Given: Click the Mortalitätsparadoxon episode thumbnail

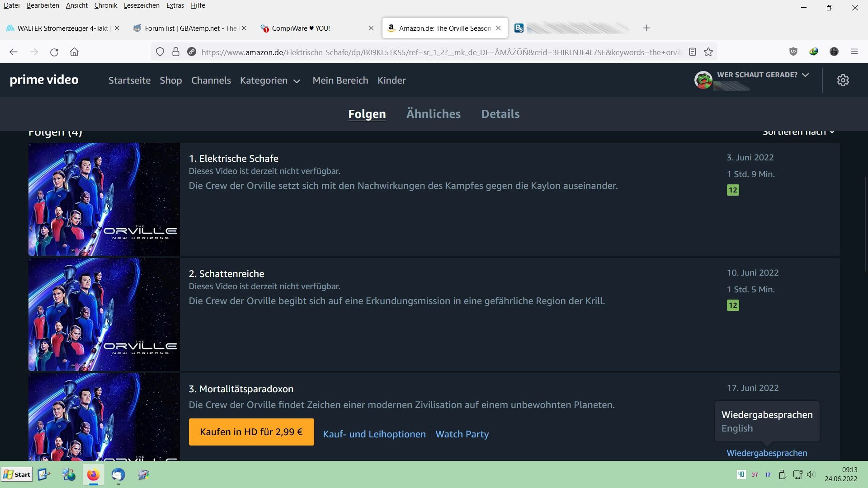Looking at the screenshot, I should (x=104, y=417).
